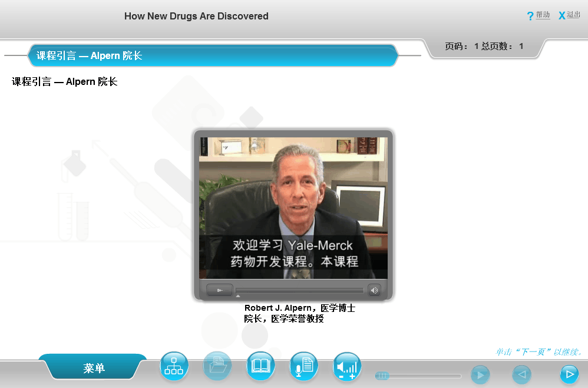Click the black heading 课程引言 — Alpern 院长
This screenshot has width=588, height=388.
(x=64, y=81)
